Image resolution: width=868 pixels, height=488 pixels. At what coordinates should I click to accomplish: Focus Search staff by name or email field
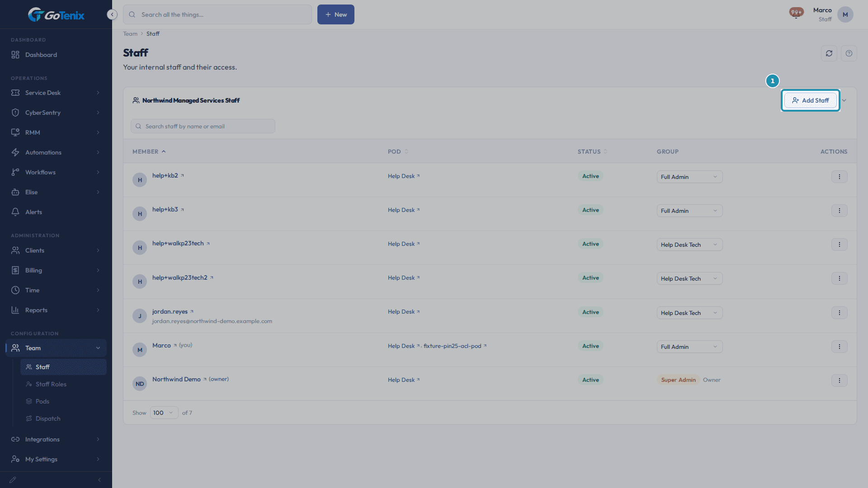click(x=203, y=126)
